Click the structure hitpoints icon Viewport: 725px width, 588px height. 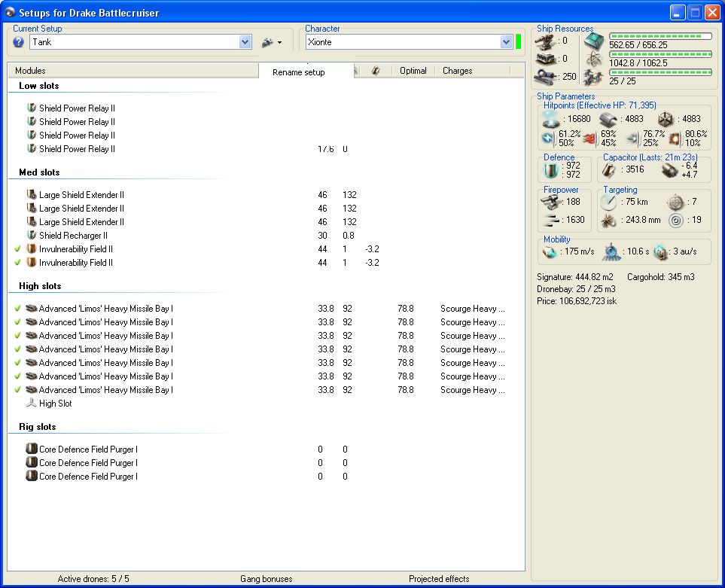666,119
